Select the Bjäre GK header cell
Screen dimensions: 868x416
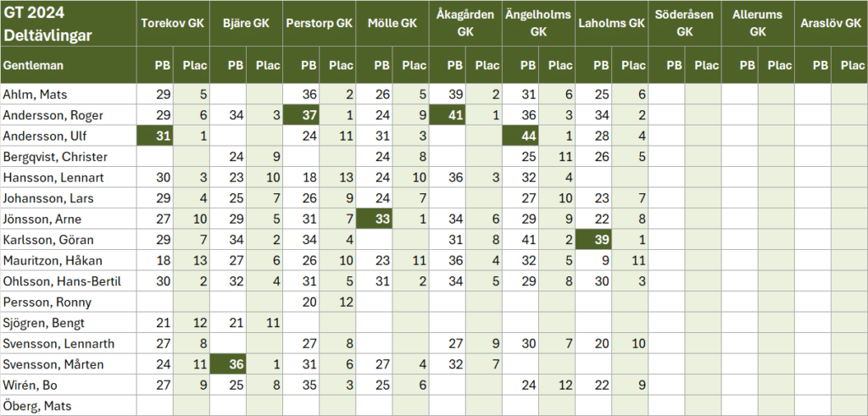(246, 23)
